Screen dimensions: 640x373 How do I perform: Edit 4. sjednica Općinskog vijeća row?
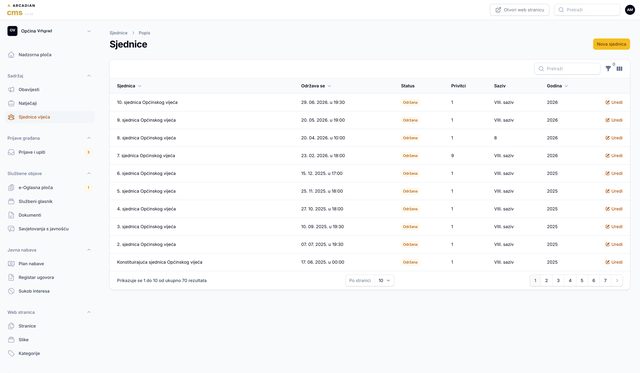click(x=614, y=209)
